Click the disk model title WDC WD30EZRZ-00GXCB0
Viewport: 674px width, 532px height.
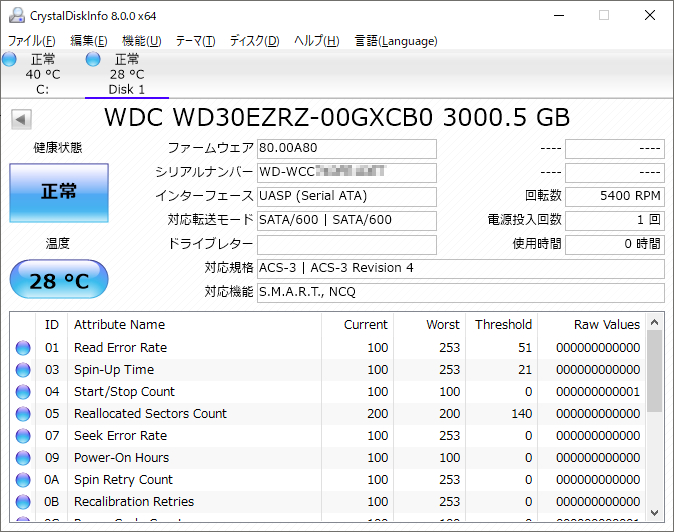pyautogui.click(x=268, y=117)
